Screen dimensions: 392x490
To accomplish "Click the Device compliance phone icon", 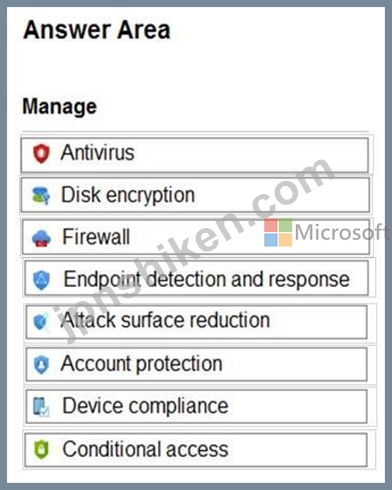I will point(41,407).
